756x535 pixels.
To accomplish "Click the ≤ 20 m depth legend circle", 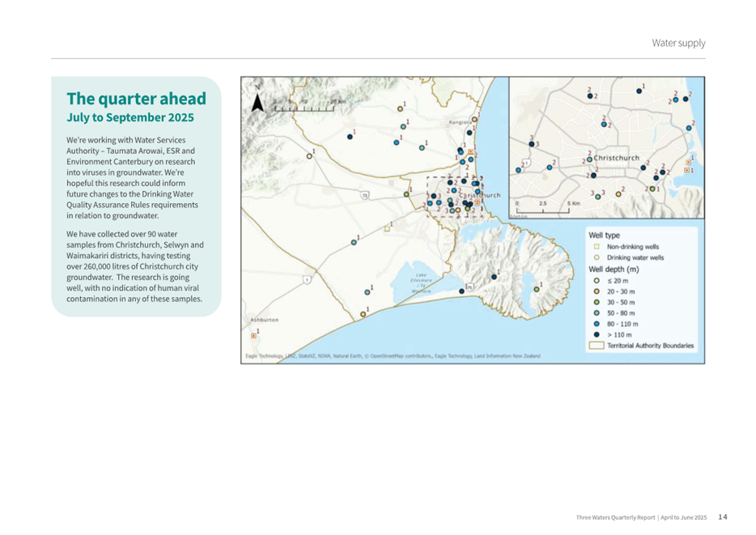I will pos(597,281).
